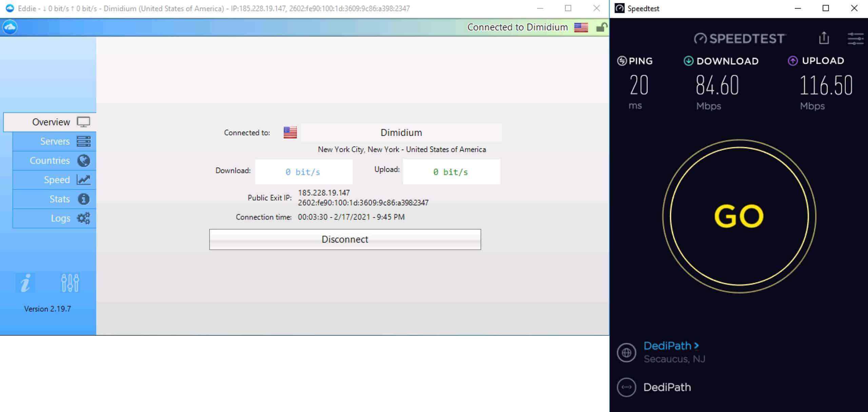Screen dimensions: 868x412
Task: Click the Overview monitor icon
Action: (x=83, y=122)
